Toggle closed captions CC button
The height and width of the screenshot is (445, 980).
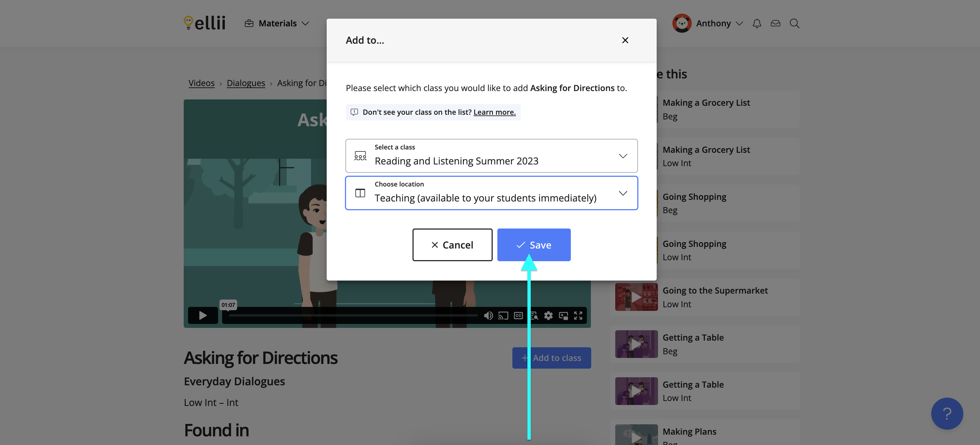(518, 316)
